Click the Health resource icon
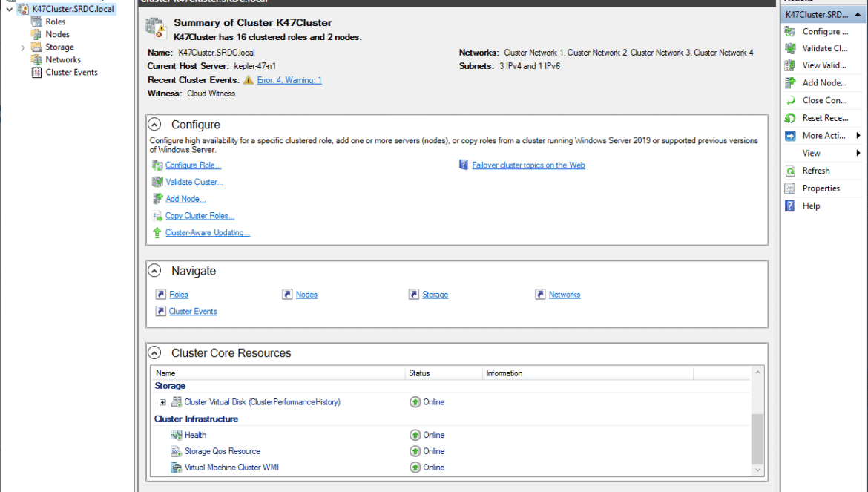The height and width of the screenshot is (492, 868). coord(176,435)
